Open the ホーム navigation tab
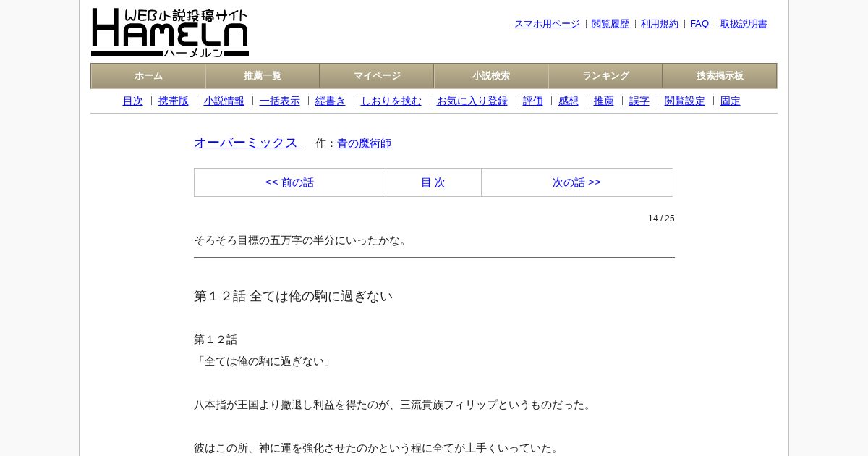 pyautogui.click(x=148, y=76)
